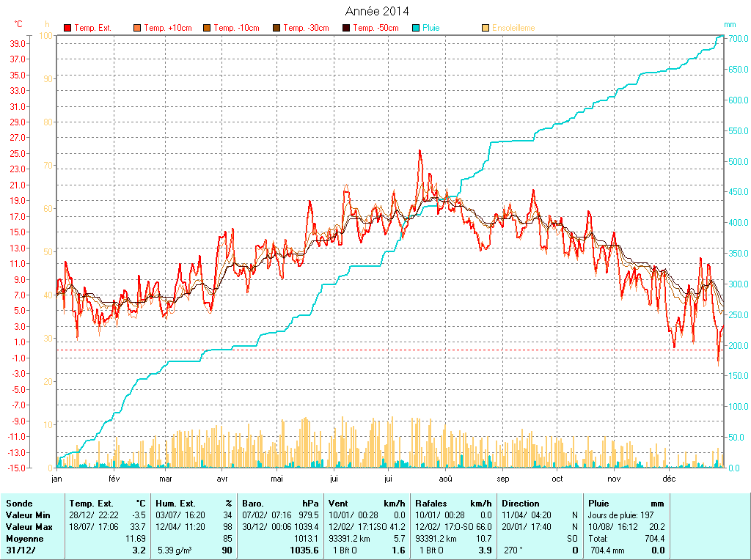
Task: Select the Temp. -10cm legend swatch
Action: click(207, 28)
